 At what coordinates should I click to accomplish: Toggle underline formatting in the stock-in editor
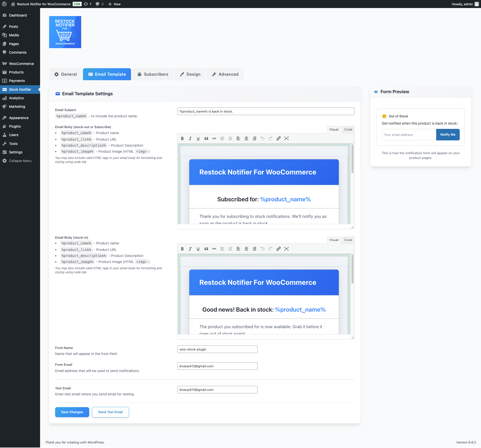198,249
